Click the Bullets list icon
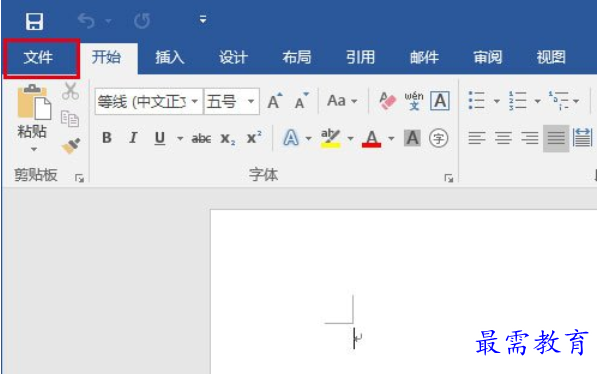Screen dimensions: 597x374 477,101
